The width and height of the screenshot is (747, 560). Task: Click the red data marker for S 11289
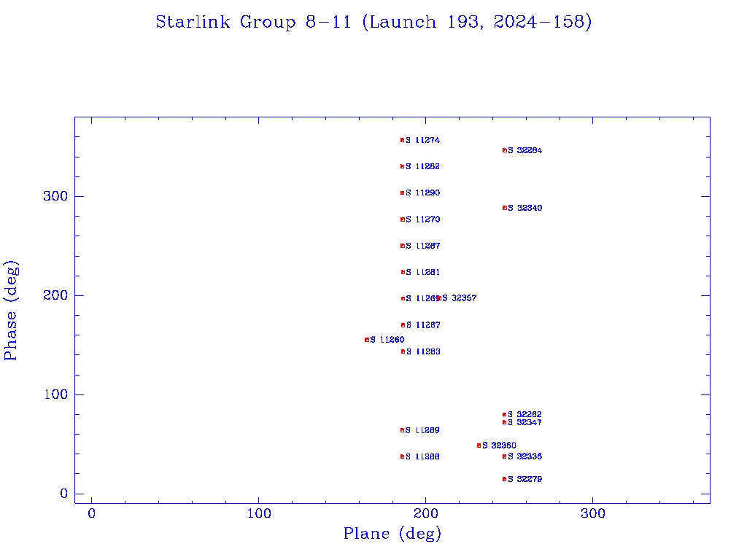pos(403,430)
